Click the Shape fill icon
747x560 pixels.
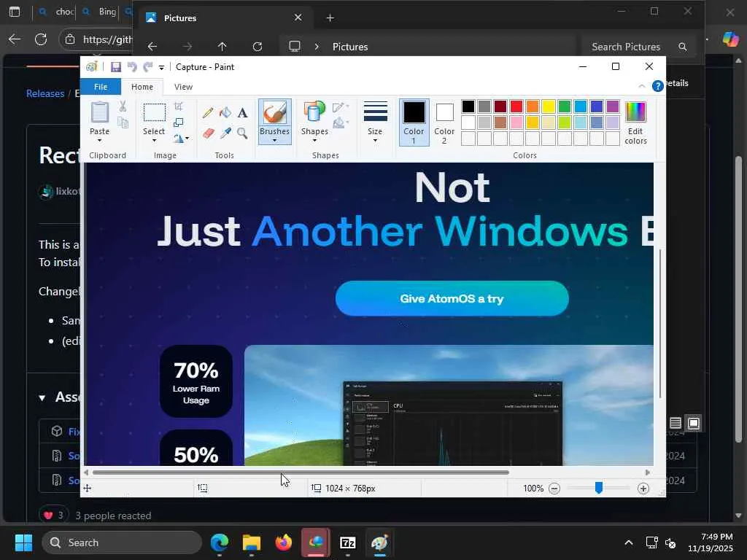(x=340, y=123)
